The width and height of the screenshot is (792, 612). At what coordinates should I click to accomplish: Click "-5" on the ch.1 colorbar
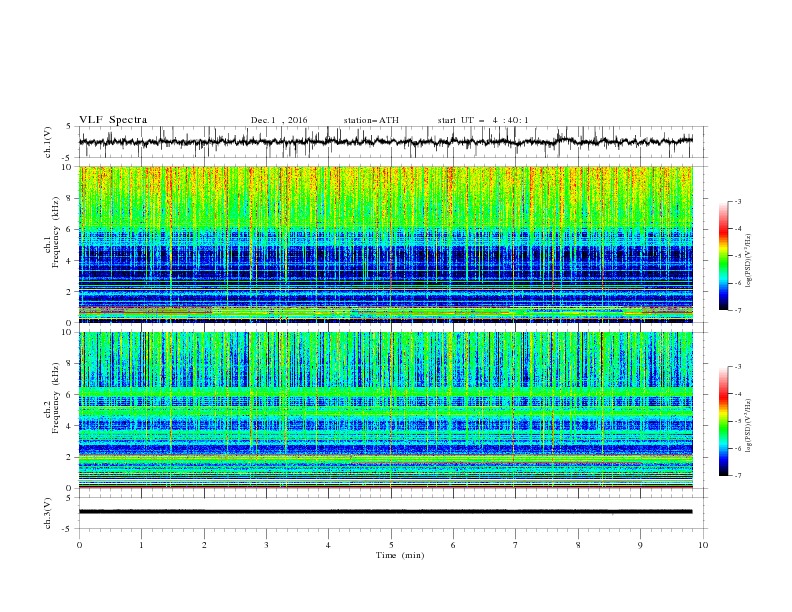point(737,256)
